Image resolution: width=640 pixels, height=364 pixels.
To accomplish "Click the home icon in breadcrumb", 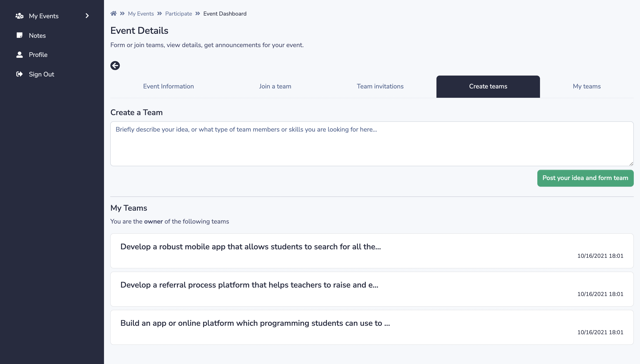I will click(x=114, y=14).
